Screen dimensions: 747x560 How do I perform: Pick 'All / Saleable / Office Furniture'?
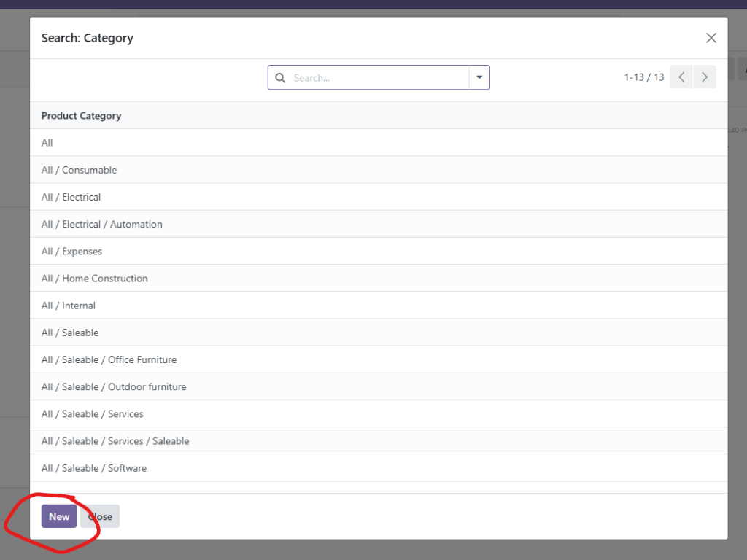[109, 359]
